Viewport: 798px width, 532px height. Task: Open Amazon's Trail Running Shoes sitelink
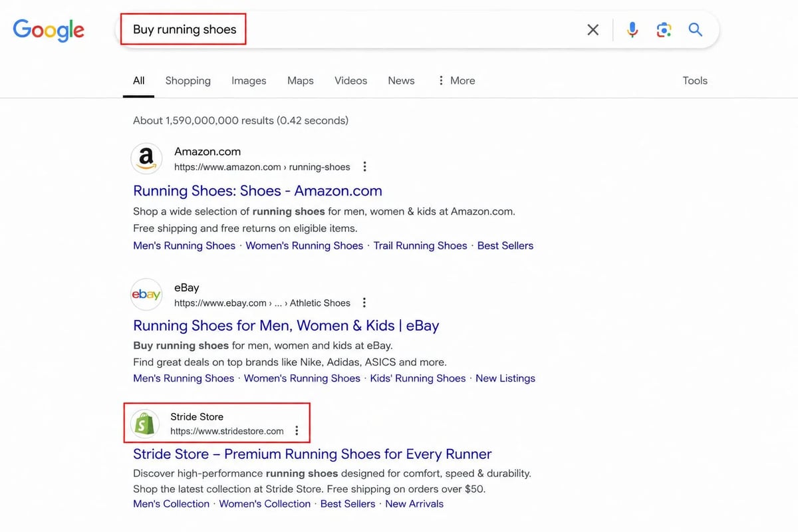(x=420, y=245)
